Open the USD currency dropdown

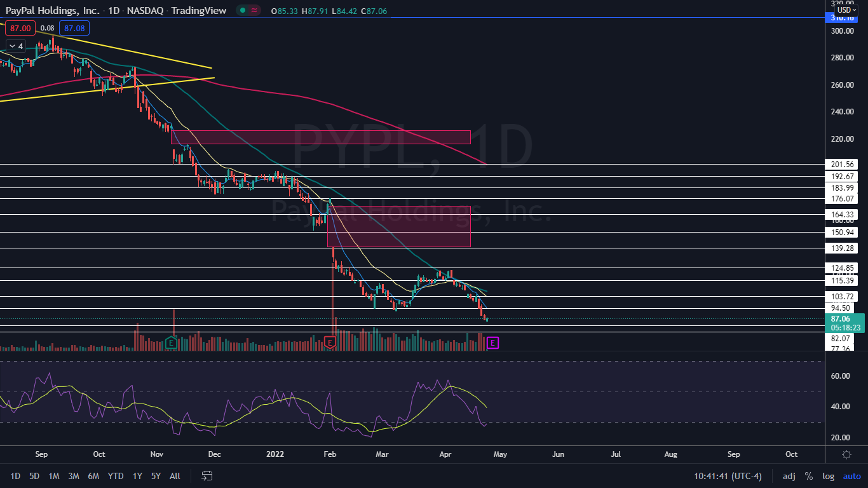point(846,10)
